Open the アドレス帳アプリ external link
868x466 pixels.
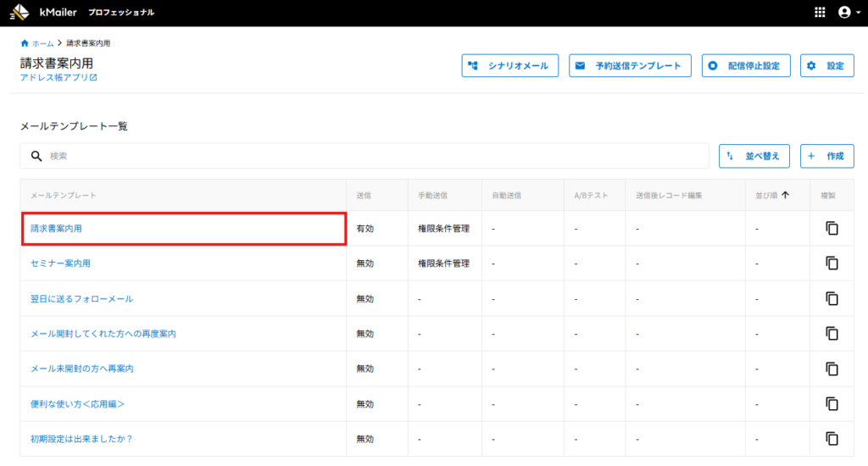pyautogui.click(x=58, y=78)
